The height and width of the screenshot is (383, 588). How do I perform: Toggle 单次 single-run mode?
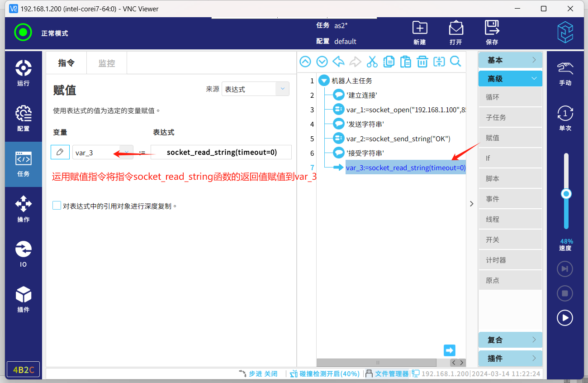pyautogui.click(x=565, y=118)
